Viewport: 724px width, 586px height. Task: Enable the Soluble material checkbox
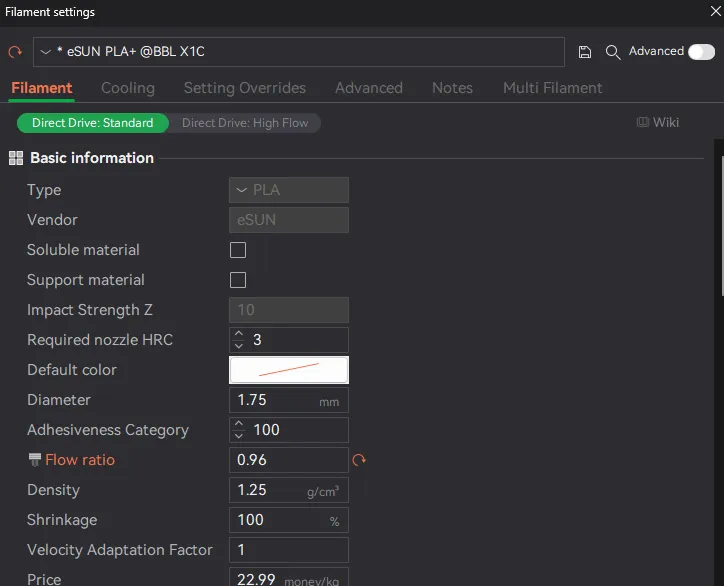coord(238,250)
